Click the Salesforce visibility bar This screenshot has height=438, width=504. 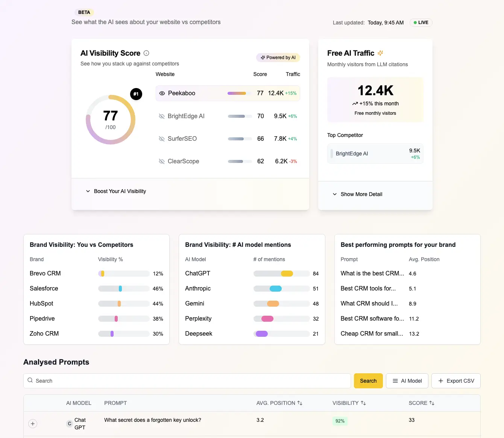pos(124,289)
